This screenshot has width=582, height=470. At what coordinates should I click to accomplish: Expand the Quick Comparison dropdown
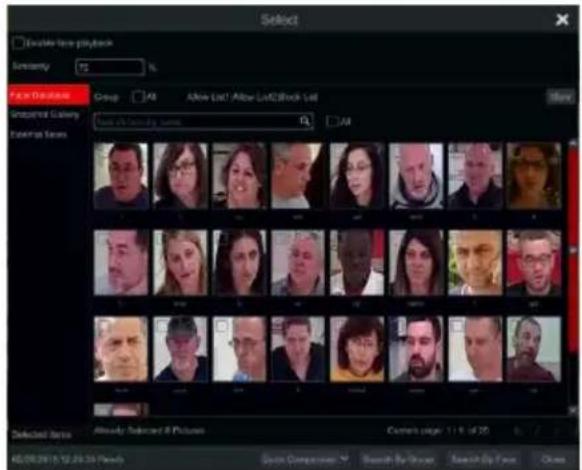click(x=305, y=459)
